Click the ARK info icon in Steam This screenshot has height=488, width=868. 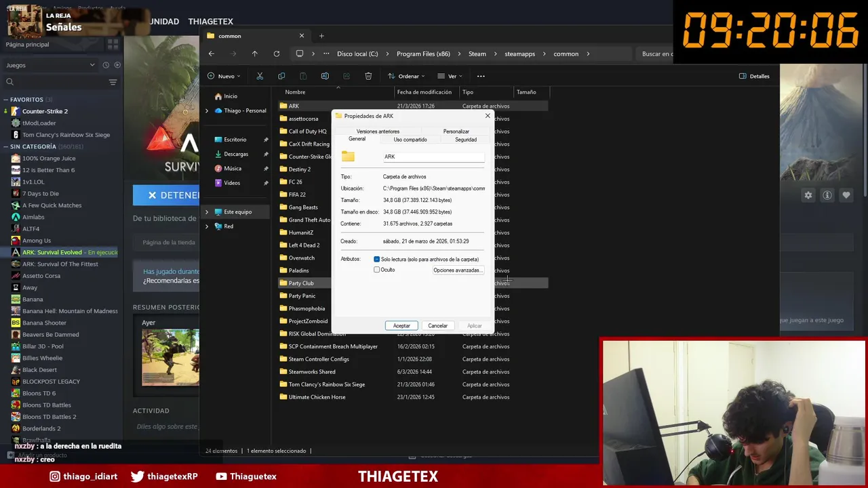(x=827, y=195)
